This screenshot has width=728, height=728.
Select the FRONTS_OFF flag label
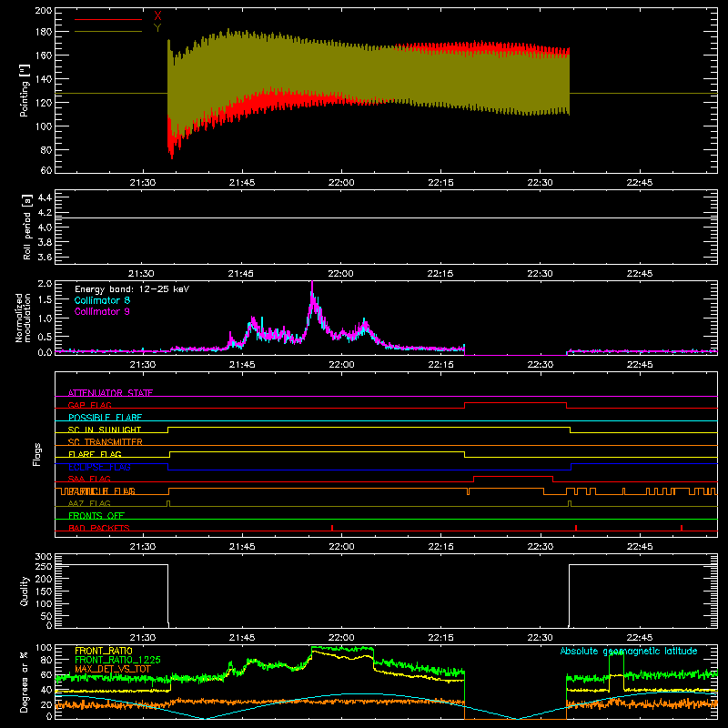pyautogui.click(x=96, y=516)
